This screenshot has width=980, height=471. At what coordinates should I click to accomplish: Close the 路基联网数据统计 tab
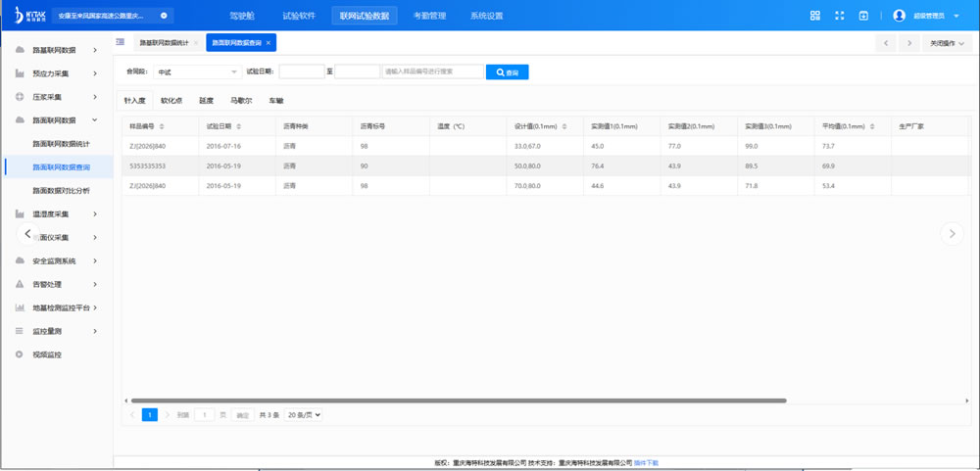(x=196, y=43)
